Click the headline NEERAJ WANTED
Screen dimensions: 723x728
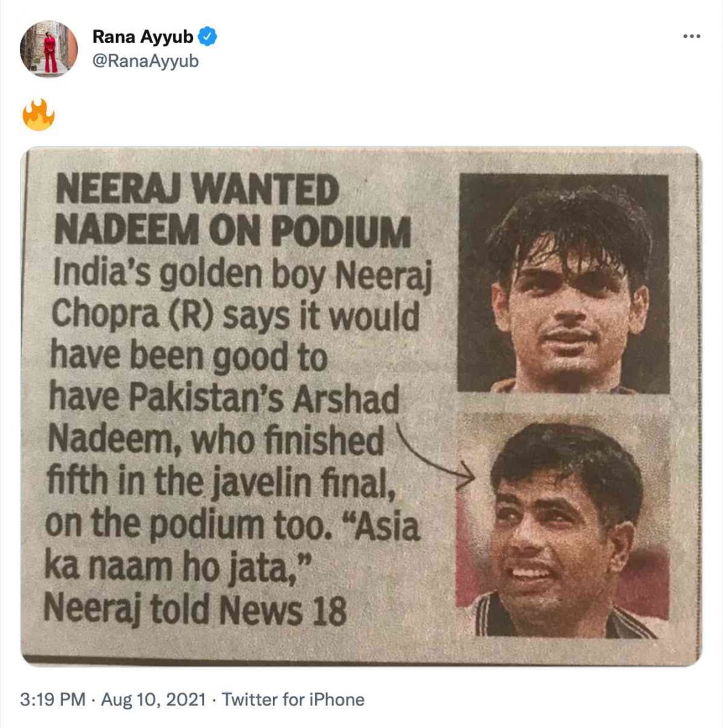click(198, 189)
